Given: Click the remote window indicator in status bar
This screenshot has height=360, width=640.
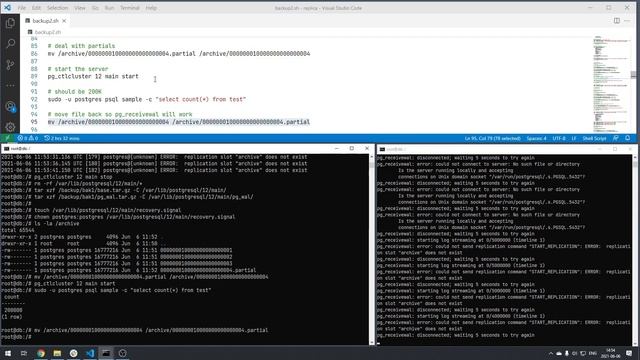Looking at the screenshot, I should tap(7, 138).
